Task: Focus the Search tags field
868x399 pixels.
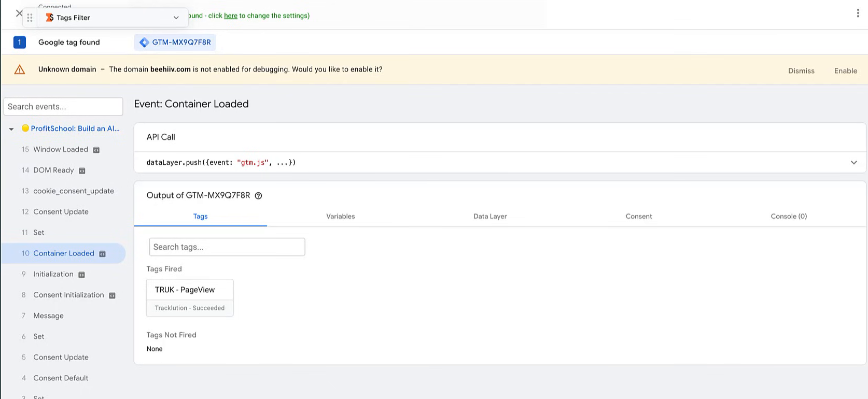Action: (x=227, y=247)
